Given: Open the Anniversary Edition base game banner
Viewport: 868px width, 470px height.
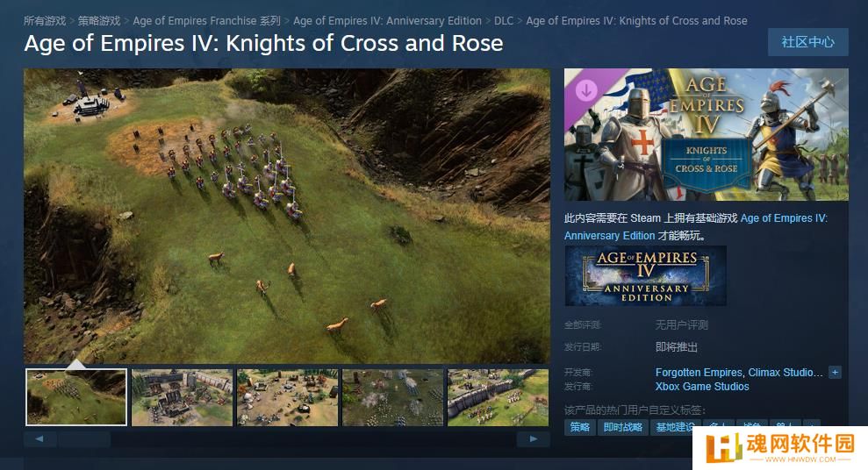Looking at the screenshot, I should 645,276.
